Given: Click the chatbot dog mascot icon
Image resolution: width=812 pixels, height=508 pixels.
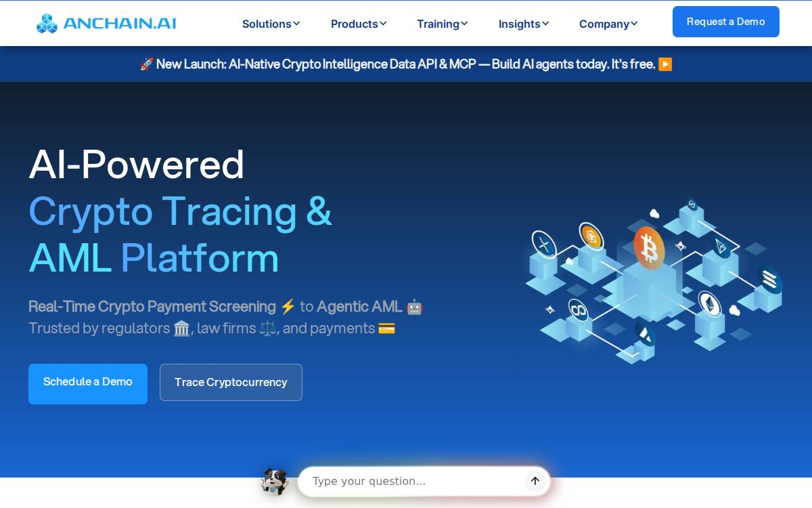Looking at the screenshot, I should [275, 482].
